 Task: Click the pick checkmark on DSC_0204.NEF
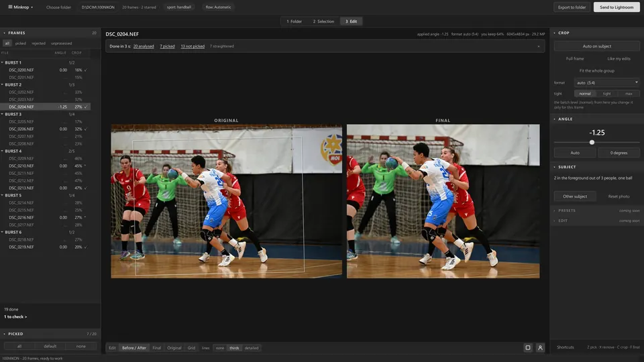86,107
